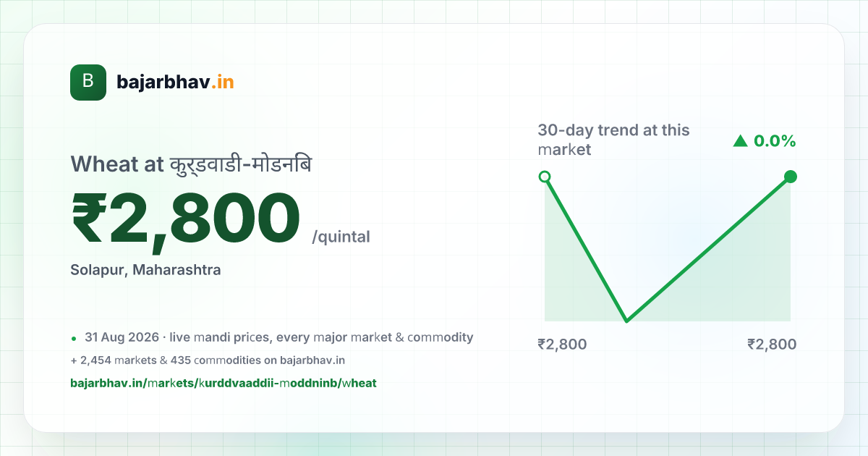Click the hollow start point on the chart

(x=545, y=177)
